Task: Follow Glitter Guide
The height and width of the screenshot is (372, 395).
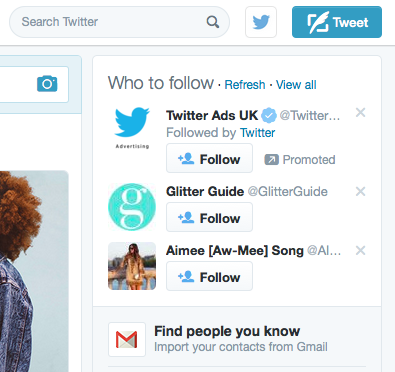Action: click(209, 217)
